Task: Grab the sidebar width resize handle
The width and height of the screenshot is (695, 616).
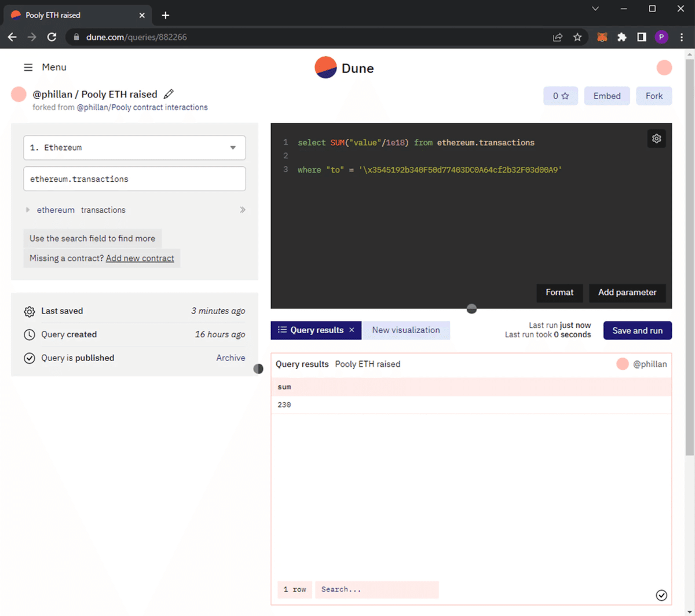Action: pos(258,369)
